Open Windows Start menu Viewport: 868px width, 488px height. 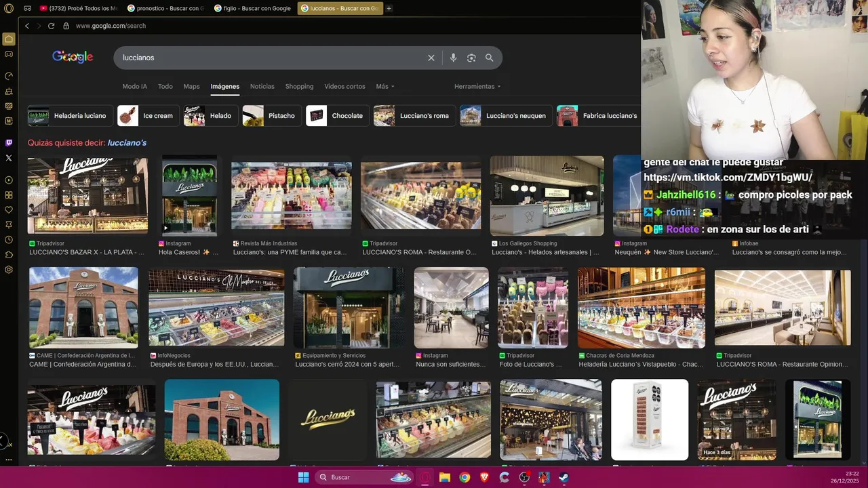coord(304,477)
